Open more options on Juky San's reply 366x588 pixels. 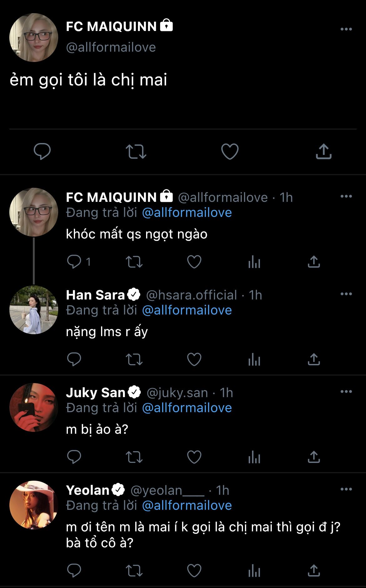(346, 391)
